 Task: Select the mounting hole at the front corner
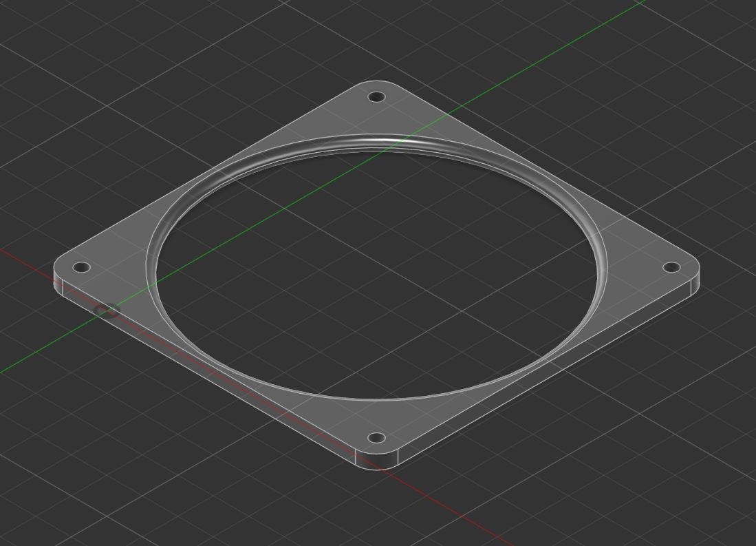pyautogui.click(x=376, y=439)
